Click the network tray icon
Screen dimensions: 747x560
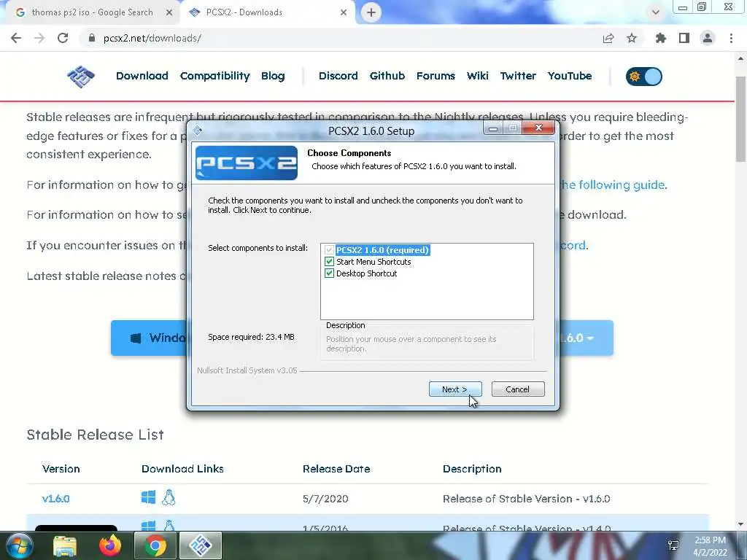pyautogui.click(x=673, y=545)
